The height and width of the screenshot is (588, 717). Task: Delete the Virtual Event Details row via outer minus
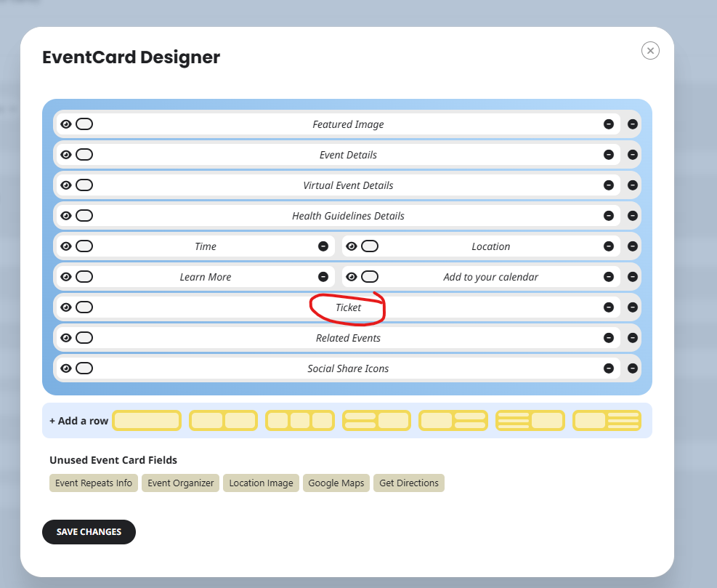click(x=633, y=185)
